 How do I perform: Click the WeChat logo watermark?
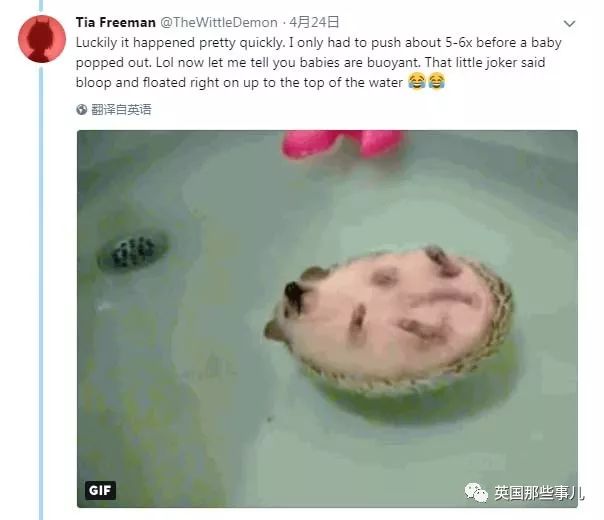coord(476,492)
